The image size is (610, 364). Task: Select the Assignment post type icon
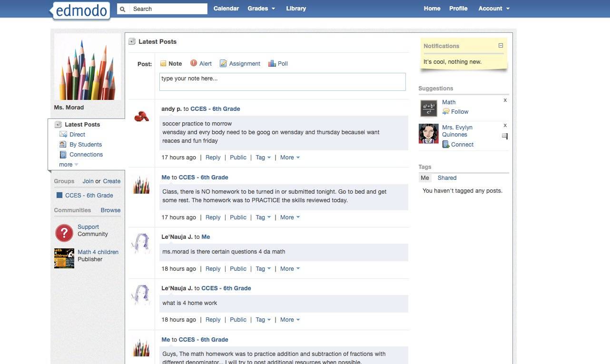223,63
